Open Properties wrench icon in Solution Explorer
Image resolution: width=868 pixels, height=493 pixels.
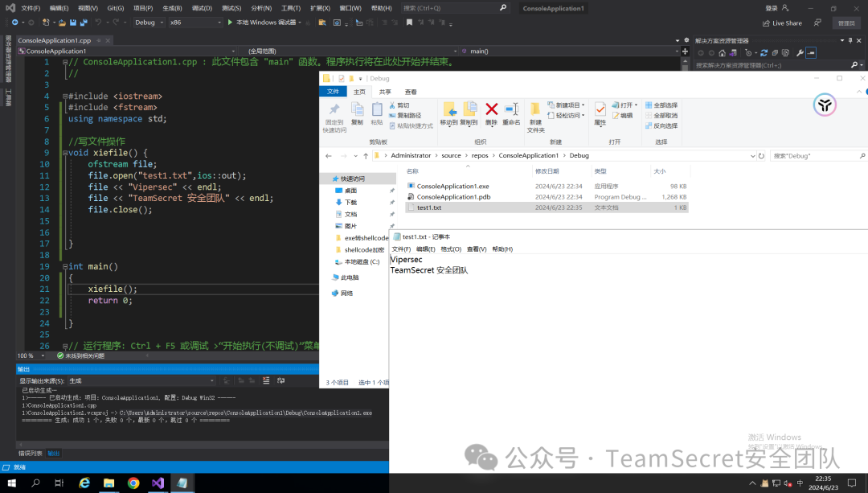coord(800,53)
